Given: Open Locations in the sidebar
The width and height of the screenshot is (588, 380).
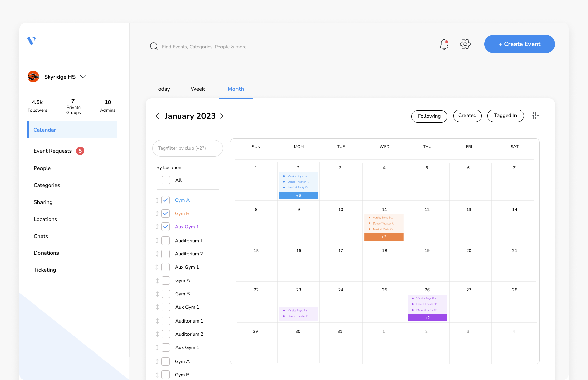Looking at the screenshot, I should click(45, 219).
